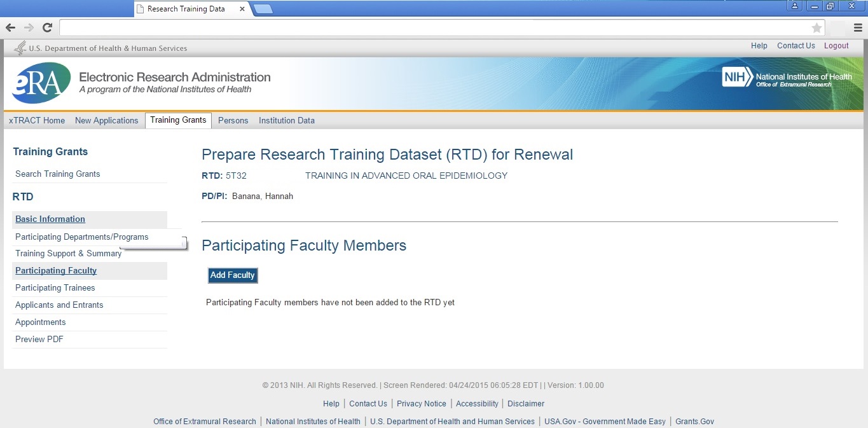Open Basic Information section
The width and height of the screenshot is (868, 428).
point(50,219)
